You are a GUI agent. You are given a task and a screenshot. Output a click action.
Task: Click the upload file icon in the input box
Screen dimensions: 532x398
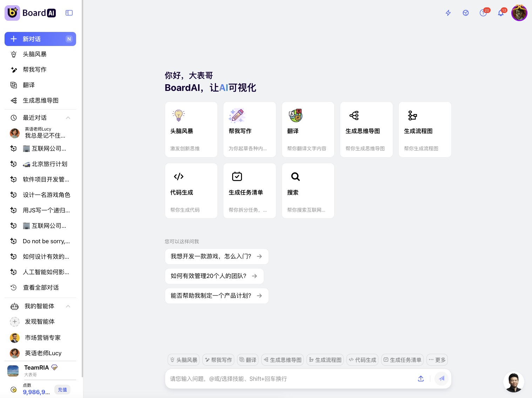tap(421, 379)
